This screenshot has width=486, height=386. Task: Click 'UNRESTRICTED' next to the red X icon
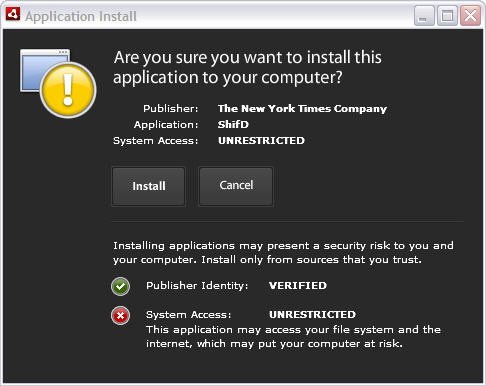click(x=312, y=314)
